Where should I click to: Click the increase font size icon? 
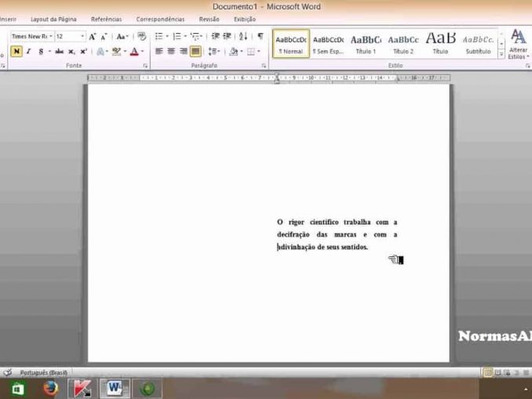92,36
